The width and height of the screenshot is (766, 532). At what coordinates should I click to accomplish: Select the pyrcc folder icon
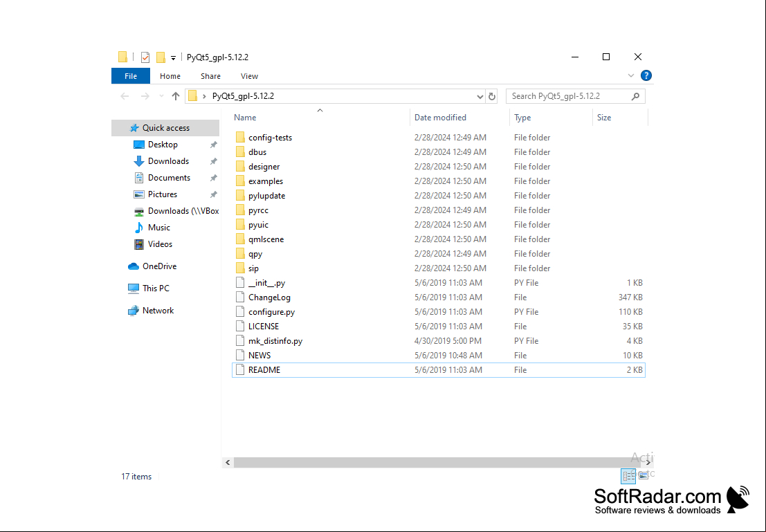point(240,210)
